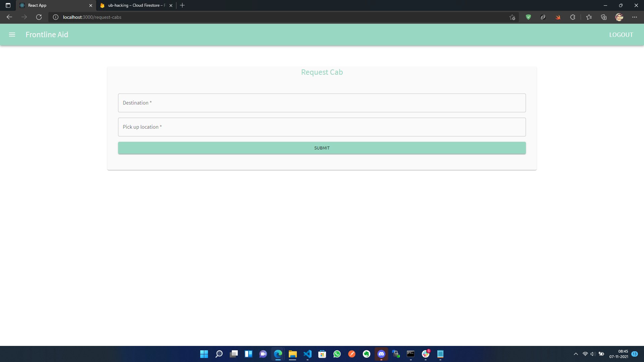Go back to previous page
Screen dimensions: 644x362
click(x=9, y=17)
